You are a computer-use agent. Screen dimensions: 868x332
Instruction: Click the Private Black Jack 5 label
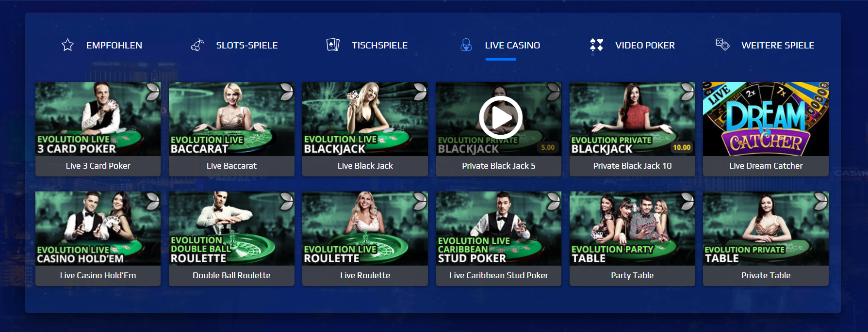pyautogui.click(x=499, y=166)
